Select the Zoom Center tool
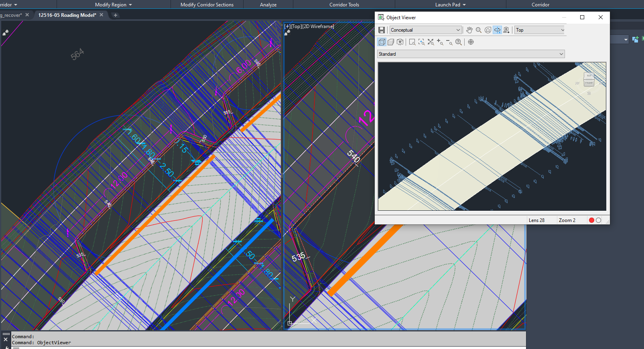Viewport: 644px width, 349px height. pos(421,42)
